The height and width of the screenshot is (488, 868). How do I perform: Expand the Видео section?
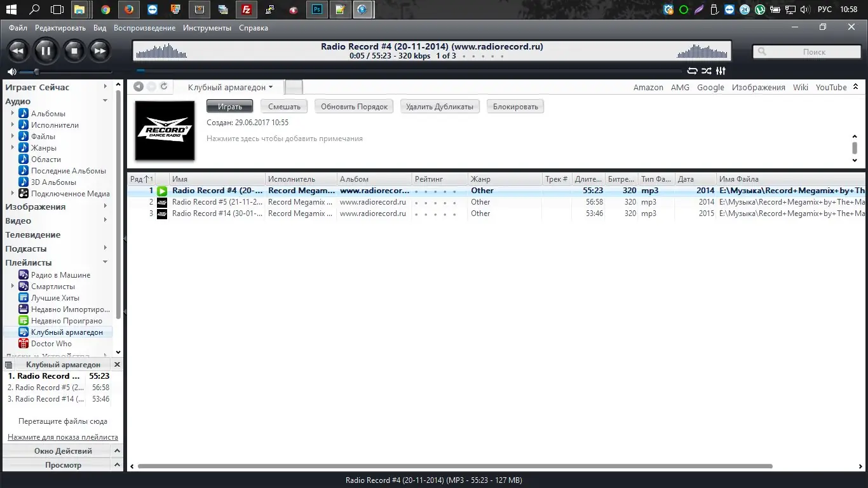click(105, 220)
